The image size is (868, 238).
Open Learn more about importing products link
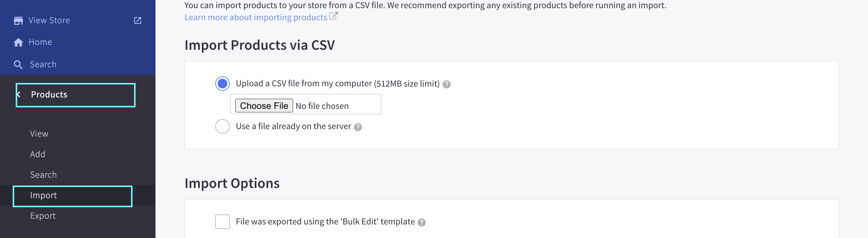pyautogui.click(x=255, y=17)
